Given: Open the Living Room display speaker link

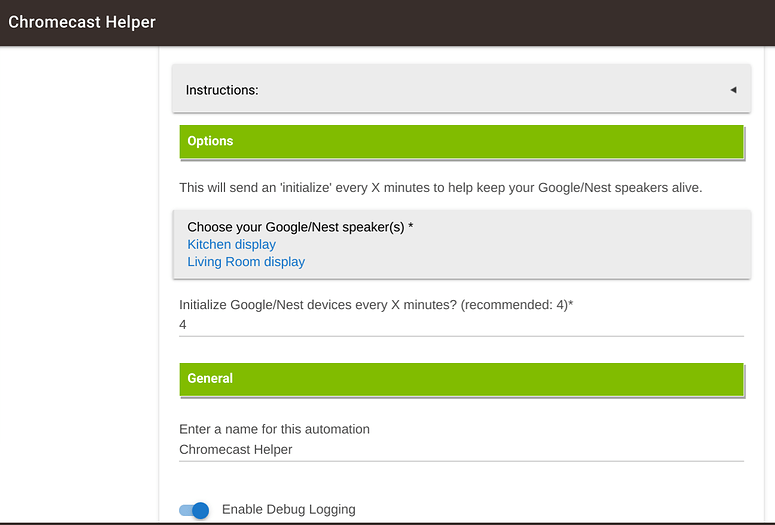Looking at the screenshot, I should tap(246, 262).
